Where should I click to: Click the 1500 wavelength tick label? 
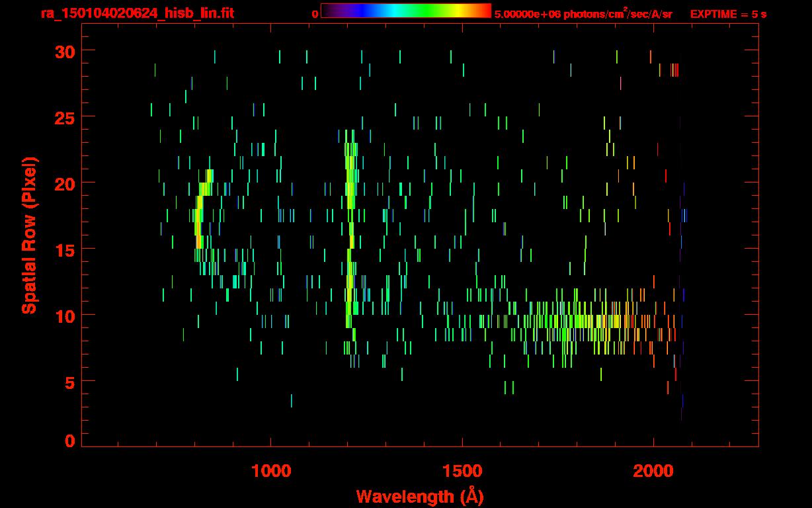point(462,471)
